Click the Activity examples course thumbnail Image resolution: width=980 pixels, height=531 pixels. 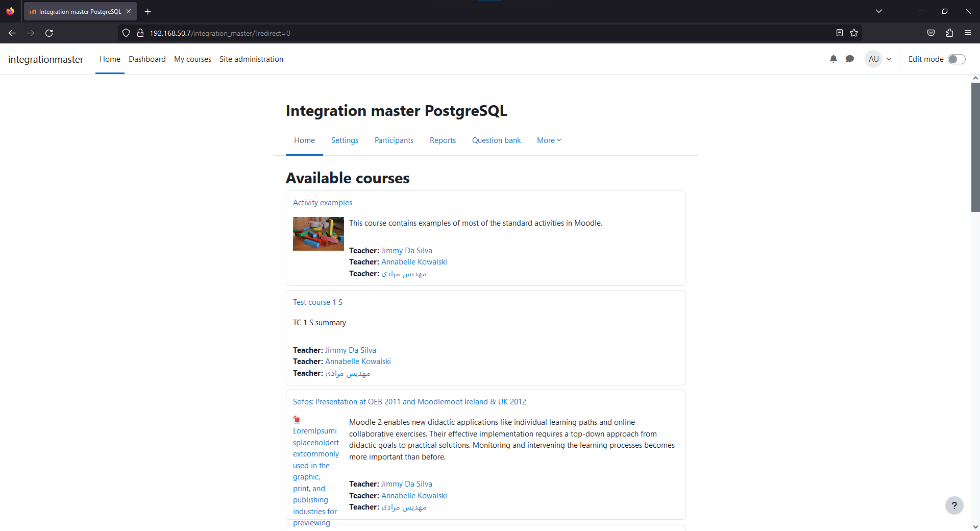click(x=318, y=234)
